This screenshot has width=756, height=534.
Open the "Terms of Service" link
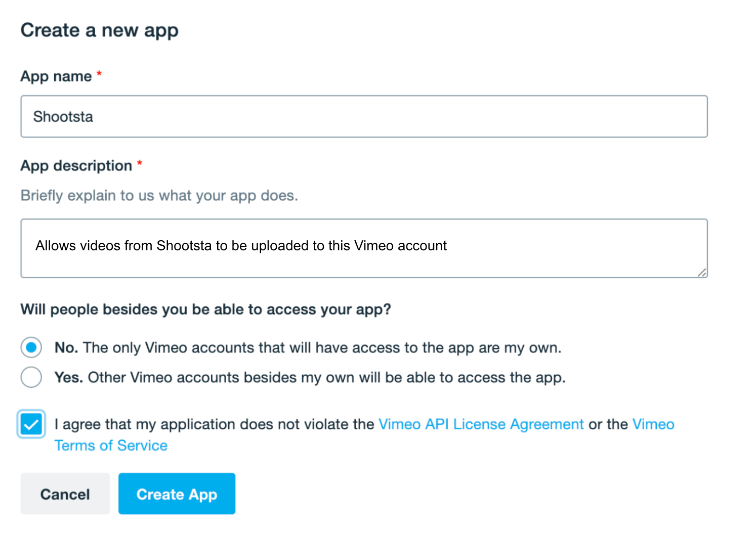tap(111, 446)
